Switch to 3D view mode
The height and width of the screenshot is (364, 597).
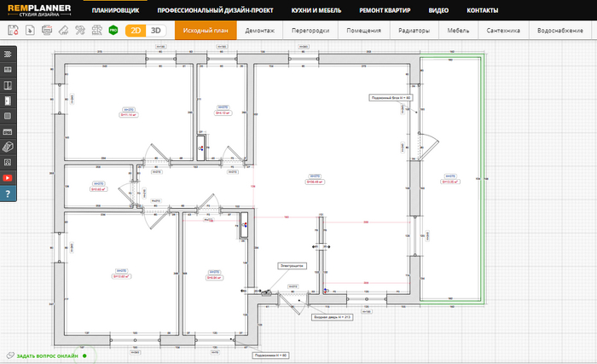[155, 30]
